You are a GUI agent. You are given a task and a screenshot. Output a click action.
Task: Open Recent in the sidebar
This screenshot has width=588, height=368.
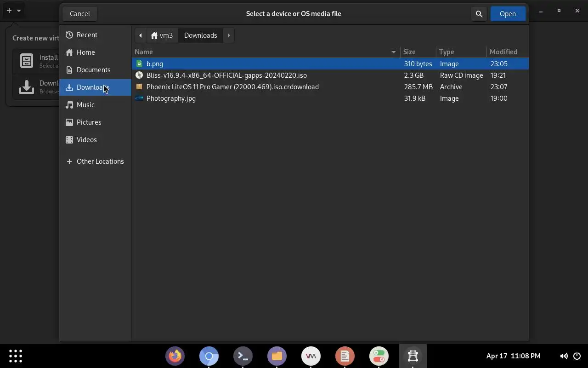[96, 35]
